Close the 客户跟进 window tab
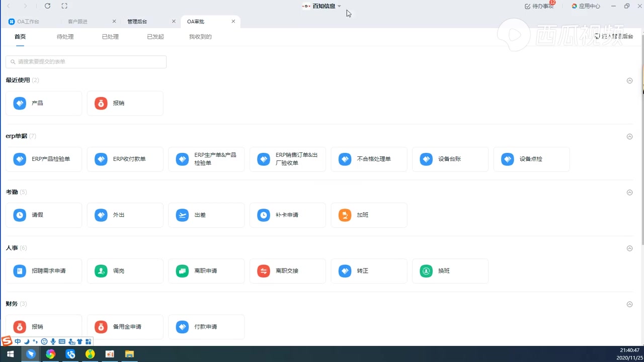The height and width of the screenshot is (362, 644). (114, 22)
